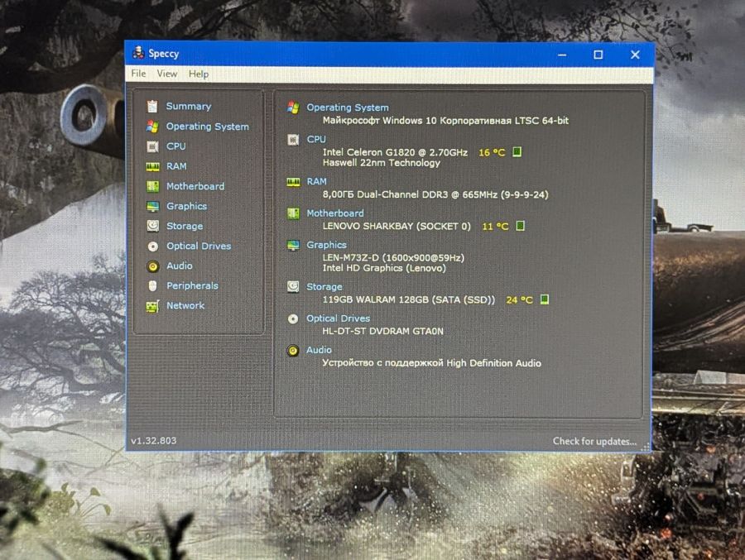Click the Graphics monitor icon in sidebar
This screenshot has width=745, height=560.
click(152, 206)
